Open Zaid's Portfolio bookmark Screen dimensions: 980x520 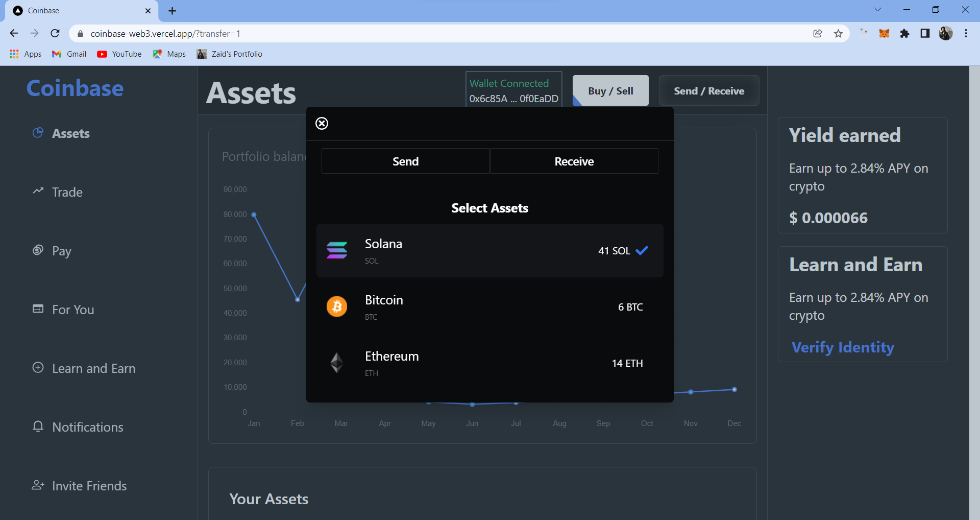click(x=230, y=54)
